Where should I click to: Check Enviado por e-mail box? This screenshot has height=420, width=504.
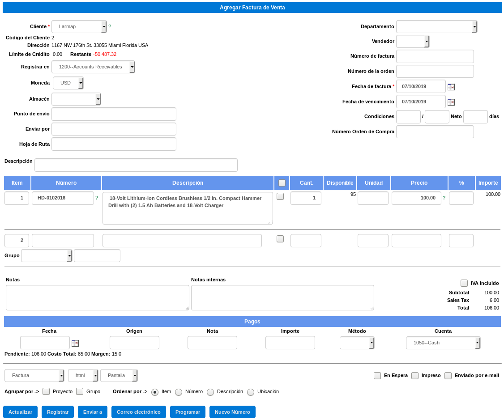tap(448, 375)
